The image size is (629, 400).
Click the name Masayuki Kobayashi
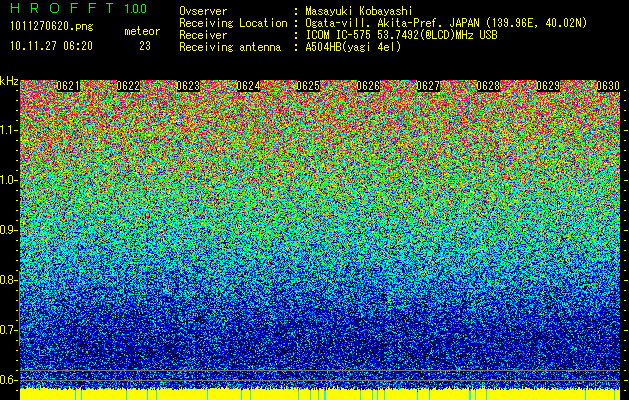(359, 11)
